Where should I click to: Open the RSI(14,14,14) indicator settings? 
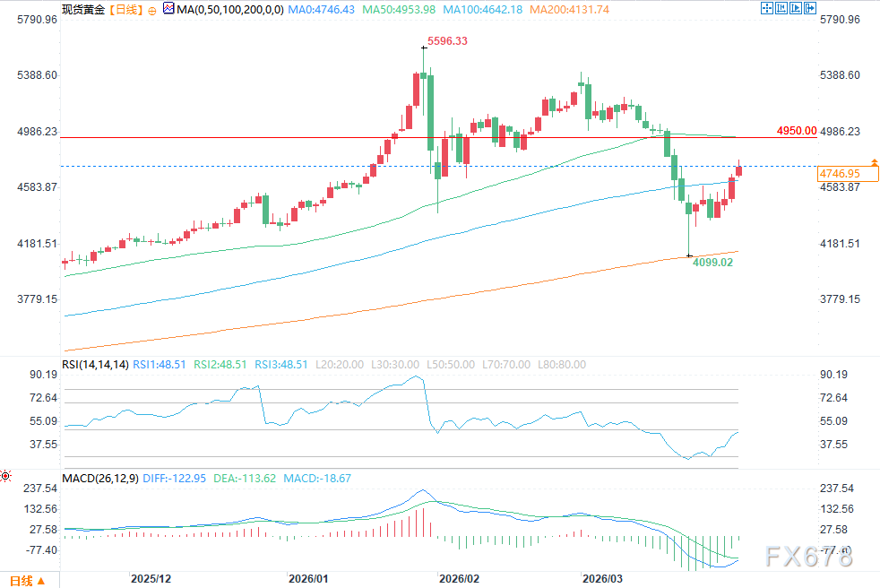(x=96, y=365)
